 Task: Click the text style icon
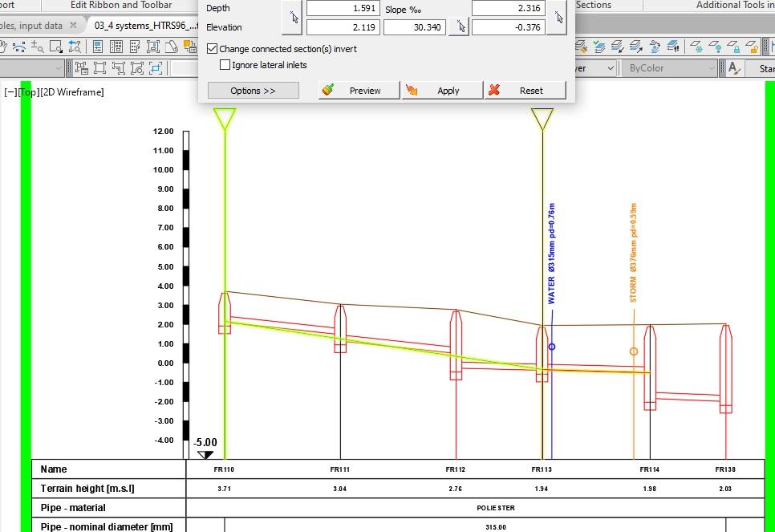pos(734,68)
